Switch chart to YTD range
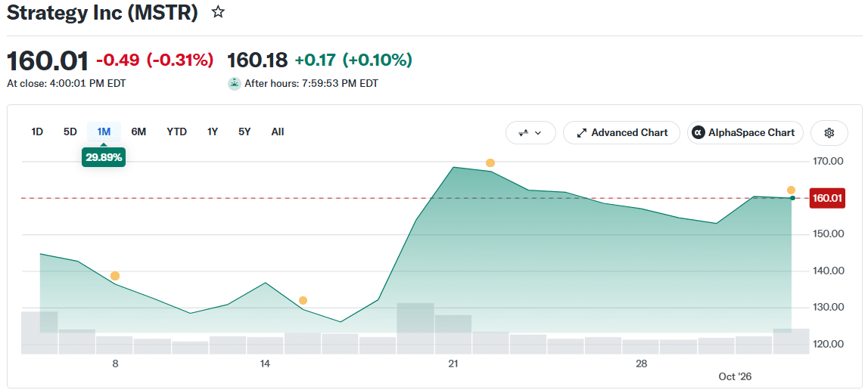 coord(176,132)
